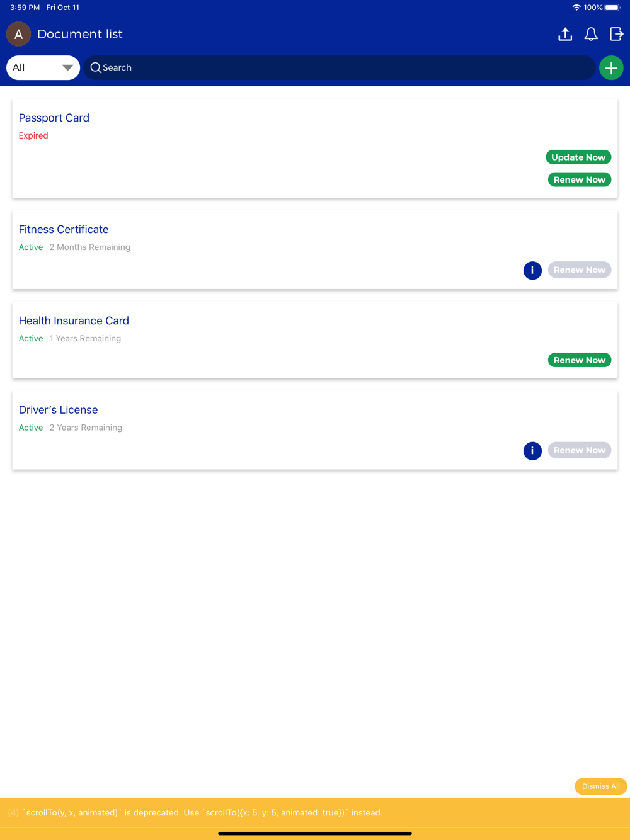
Task: Tap Renew Now on Passport Card
Action: (x=580, y=180)
